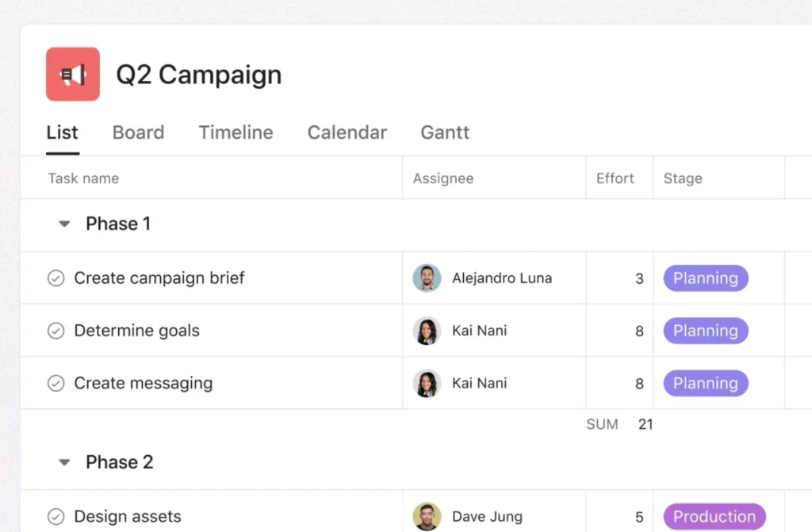Screen dimensions: 812x532
Task: Open the Q2 Campaign project icon
Action: coord(72,74)
